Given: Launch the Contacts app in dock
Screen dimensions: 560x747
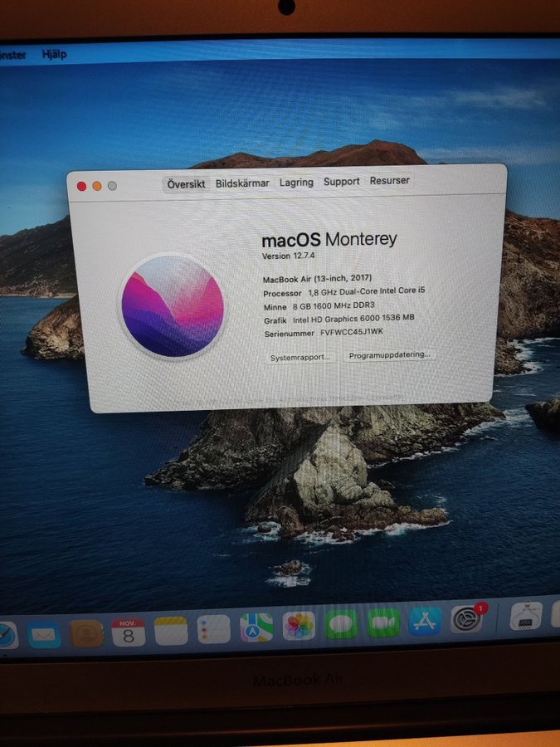Looking at the screenshot, I should [86, 633].
